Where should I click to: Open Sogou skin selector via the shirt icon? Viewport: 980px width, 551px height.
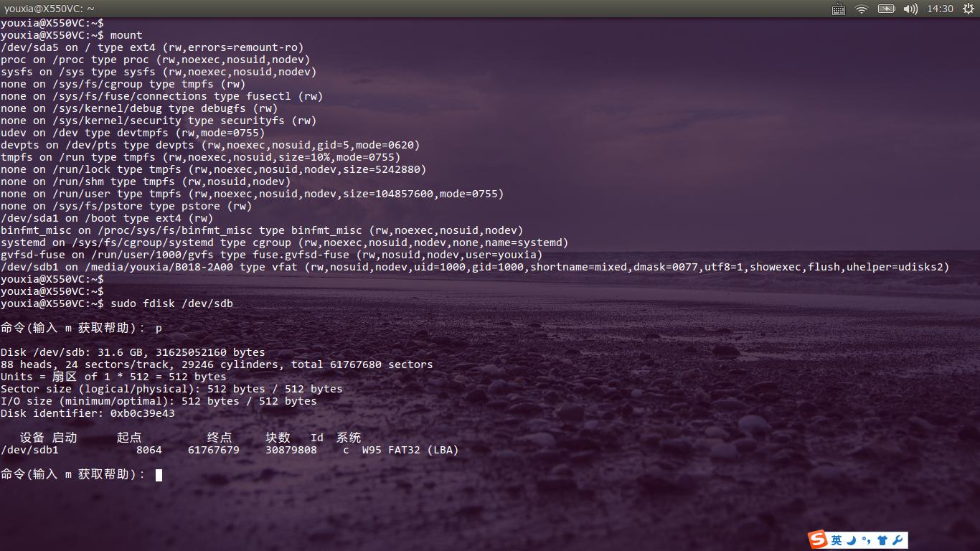[882, 540]
